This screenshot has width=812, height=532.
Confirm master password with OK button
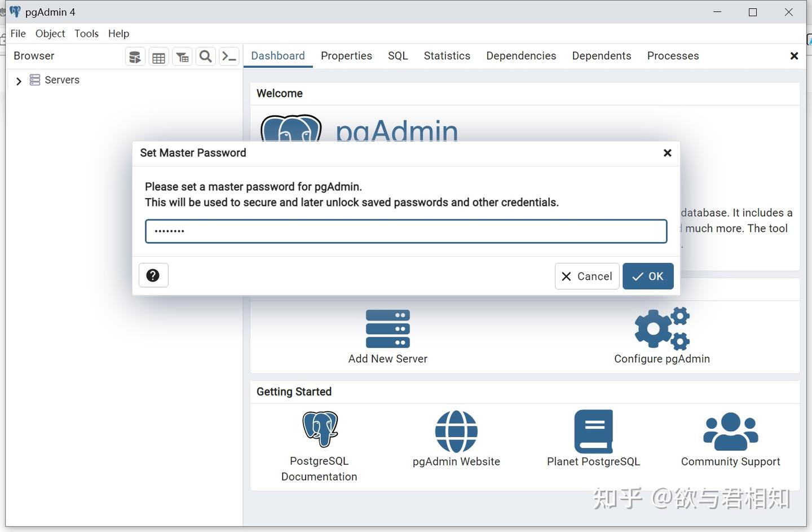tap(648, 276)
